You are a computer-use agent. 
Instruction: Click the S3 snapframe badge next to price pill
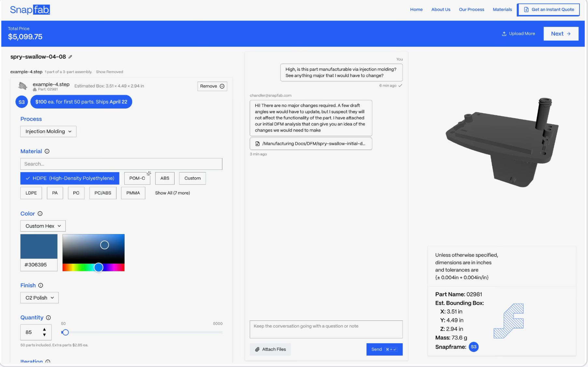[21, 102]
